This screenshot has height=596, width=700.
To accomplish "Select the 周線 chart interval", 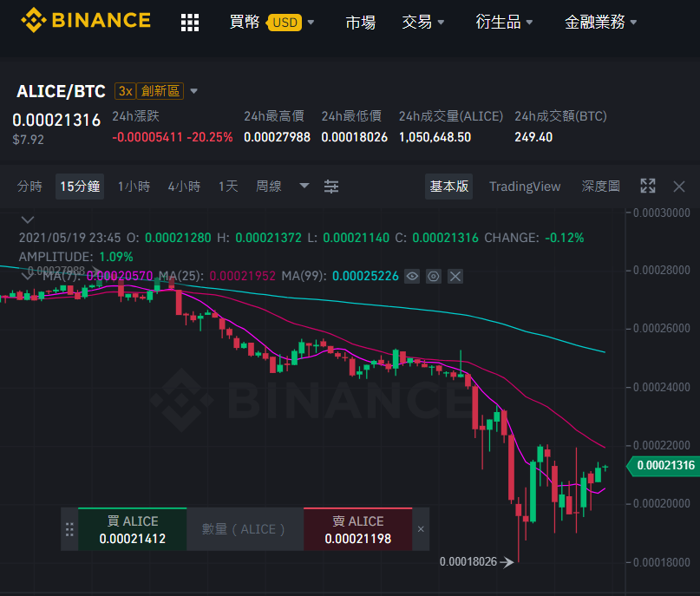I will (269, 187).
